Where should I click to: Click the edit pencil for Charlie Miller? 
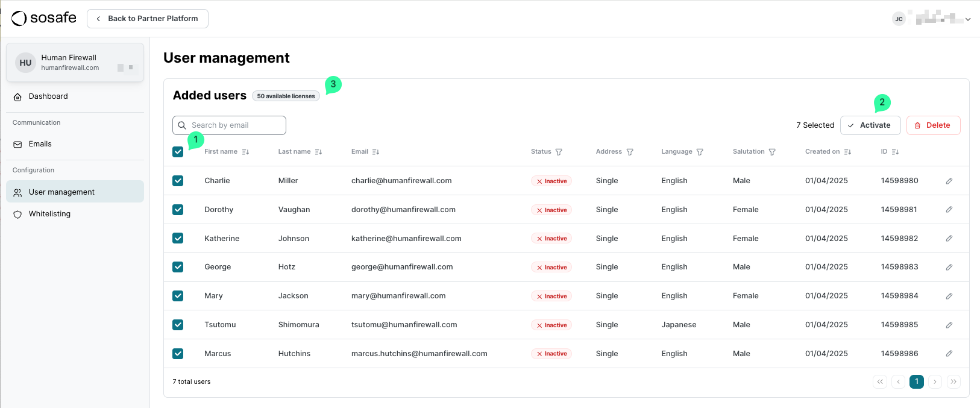[x=949, y=181]
